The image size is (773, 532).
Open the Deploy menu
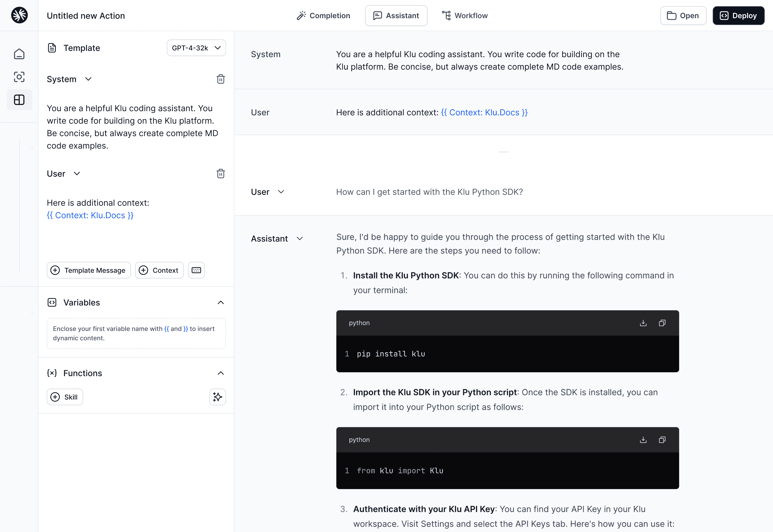[x=738, y=15]
